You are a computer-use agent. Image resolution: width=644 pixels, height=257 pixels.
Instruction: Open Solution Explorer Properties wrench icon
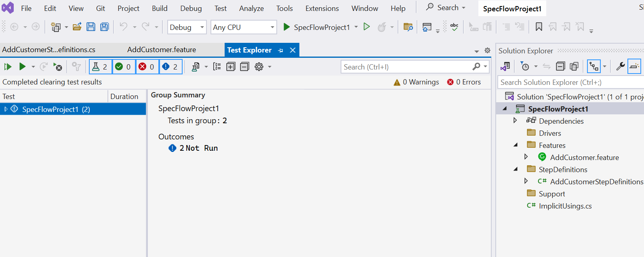click(x=621, y=66)
